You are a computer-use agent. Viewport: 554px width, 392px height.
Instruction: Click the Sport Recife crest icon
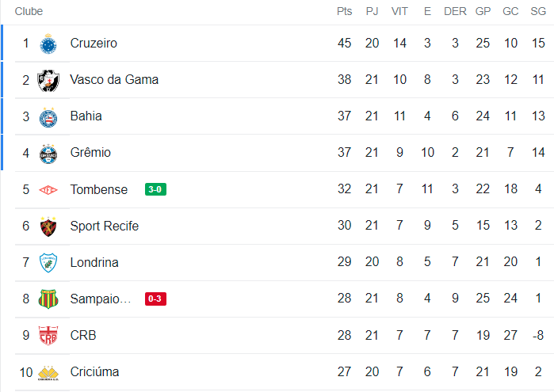point(49,226)
